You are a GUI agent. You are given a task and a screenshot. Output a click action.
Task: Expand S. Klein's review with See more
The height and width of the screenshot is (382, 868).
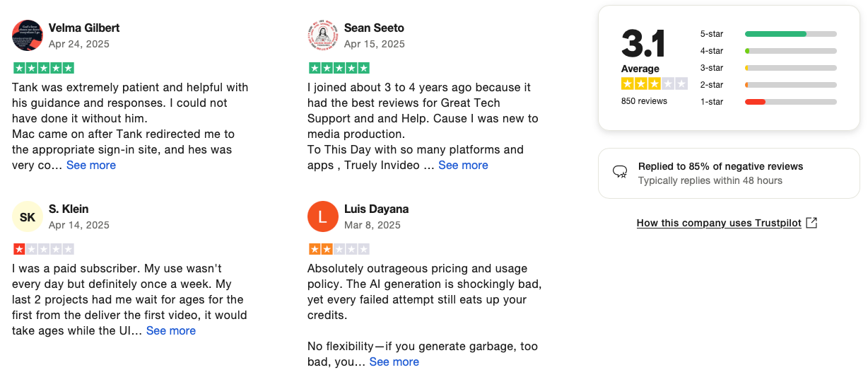(171, 330)
